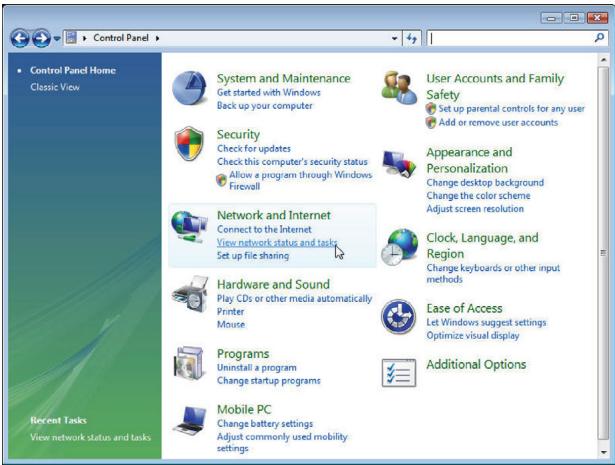This screenshot has width=615, height=465.
Task: Click shield icon beside parental controls link
Action: pyautogui.click(x=431, y=109)
